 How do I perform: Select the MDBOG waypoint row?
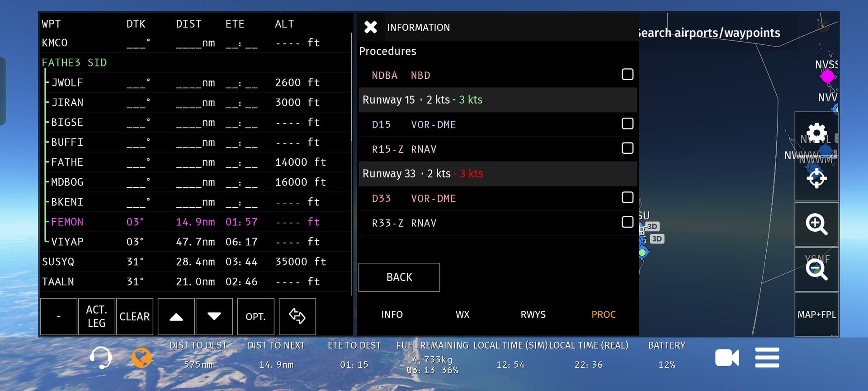195,182
